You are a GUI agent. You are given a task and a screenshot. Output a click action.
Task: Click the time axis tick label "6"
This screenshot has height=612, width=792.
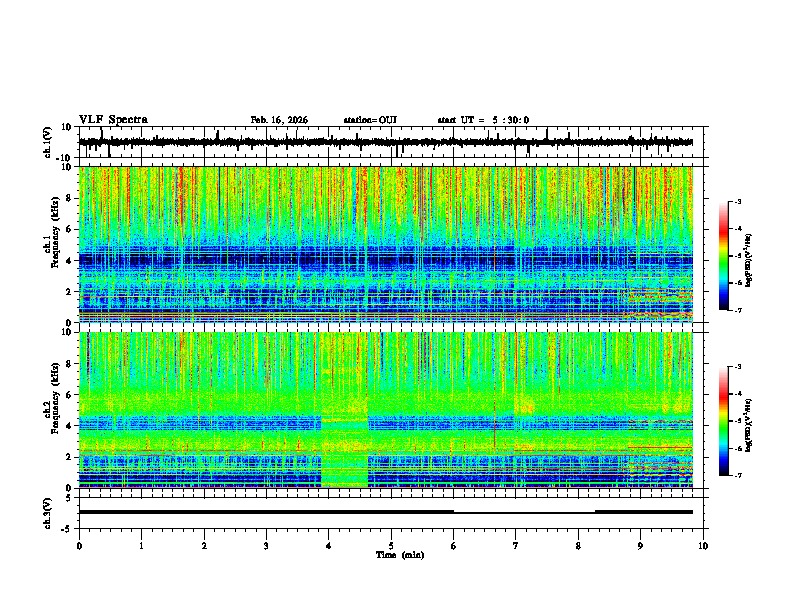[454, 546]
